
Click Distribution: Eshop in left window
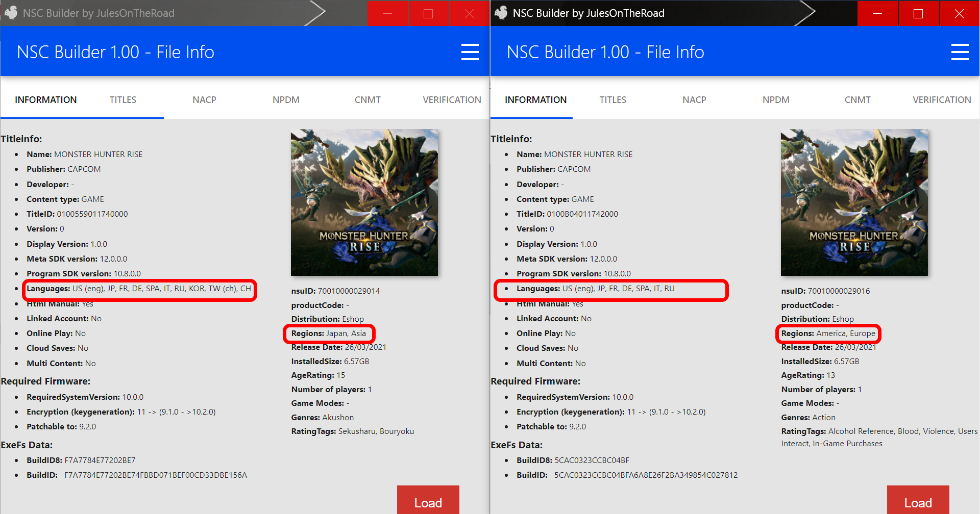(x=328, y=319)
